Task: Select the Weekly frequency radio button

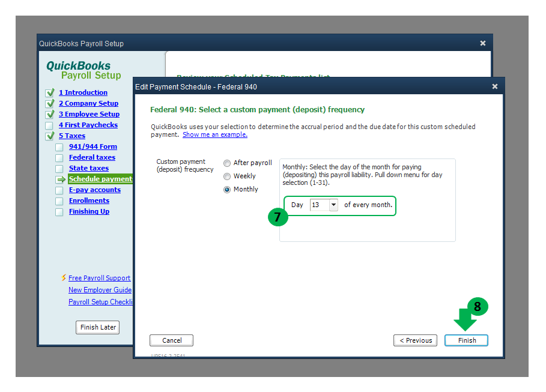Action: pos(227,176)
